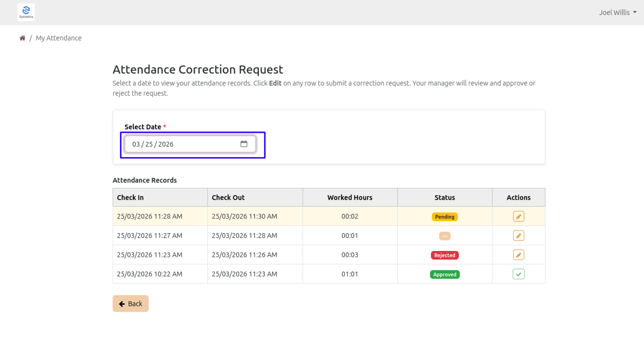Viewport: 644px width, 343px height.
Task: Click My Attendance breadcrumb
Action: pyautogui.click(x=58, y=38)
